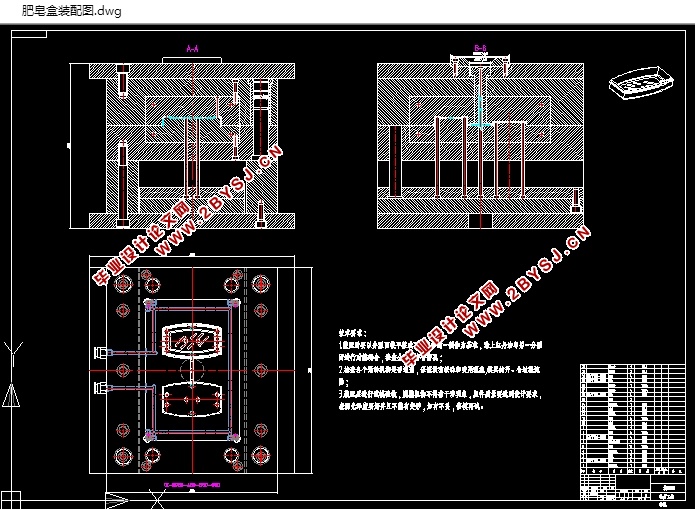
Task: Select the upper soap box cavity in plan view
Action: pyautogui.click(x=191, y=340)
